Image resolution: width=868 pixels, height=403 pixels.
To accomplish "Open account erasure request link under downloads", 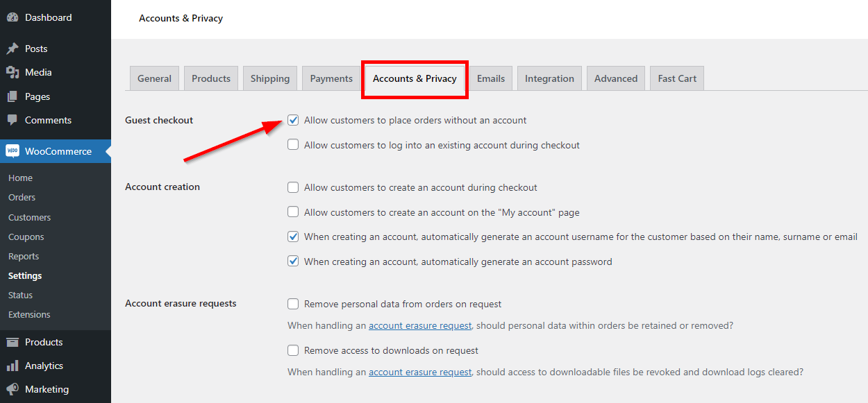I will pos(420,372).
